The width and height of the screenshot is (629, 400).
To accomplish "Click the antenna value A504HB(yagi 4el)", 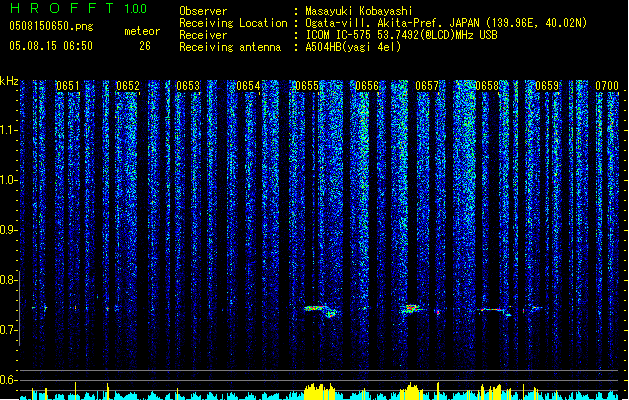I will [353, 47].
